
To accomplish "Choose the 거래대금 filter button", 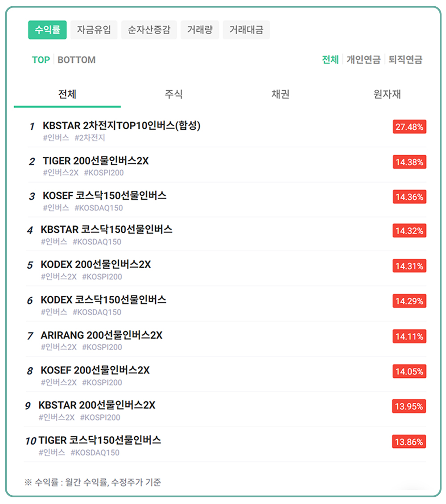I will pos(246,30).
